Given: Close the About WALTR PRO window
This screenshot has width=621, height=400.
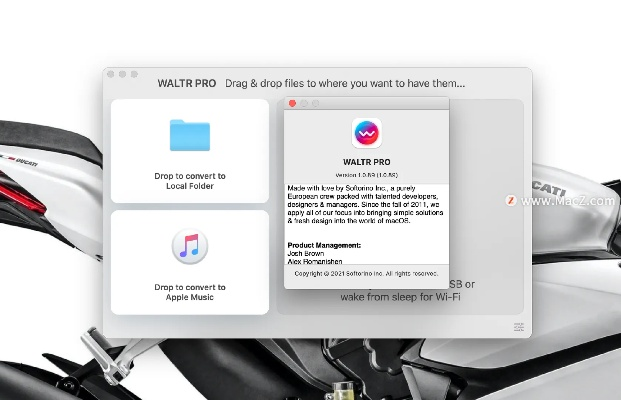Looking at the screenshot, I should tap(292, 103).
